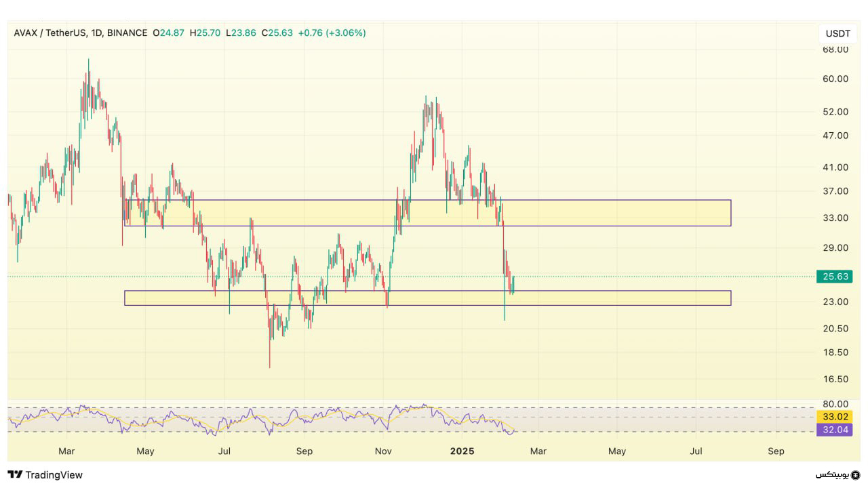Viewport: 868px width, 488px height.
Task: Click the Nov label on time axis
Action: 384,451
